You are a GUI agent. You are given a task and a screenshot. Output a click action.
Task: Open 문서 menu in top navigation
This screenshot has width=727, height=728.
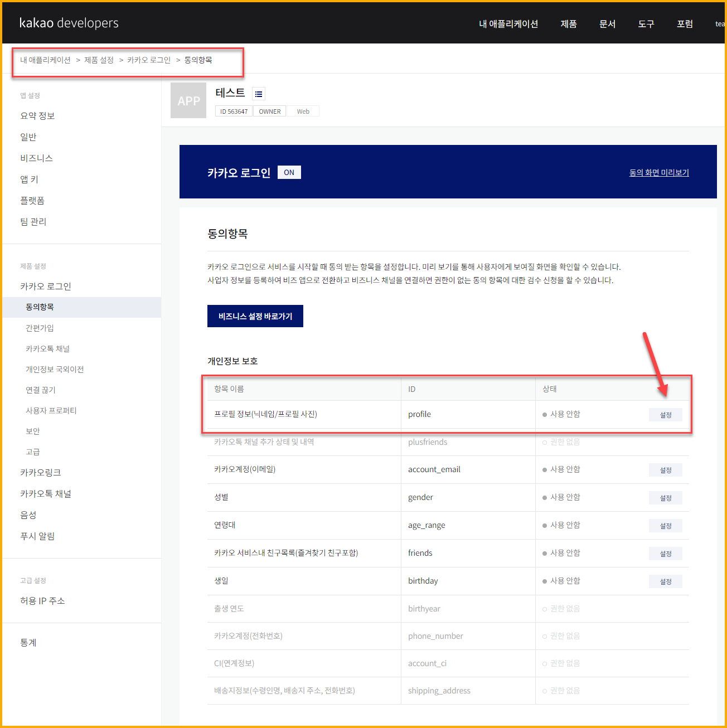(x=607, y=24)
